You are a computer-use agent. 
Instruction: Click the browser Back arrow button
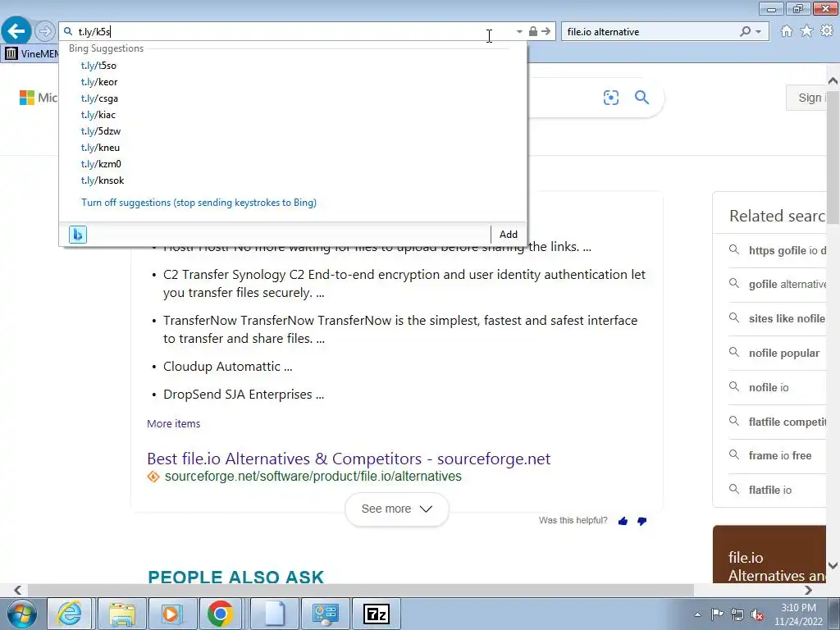tap(16, 31)
